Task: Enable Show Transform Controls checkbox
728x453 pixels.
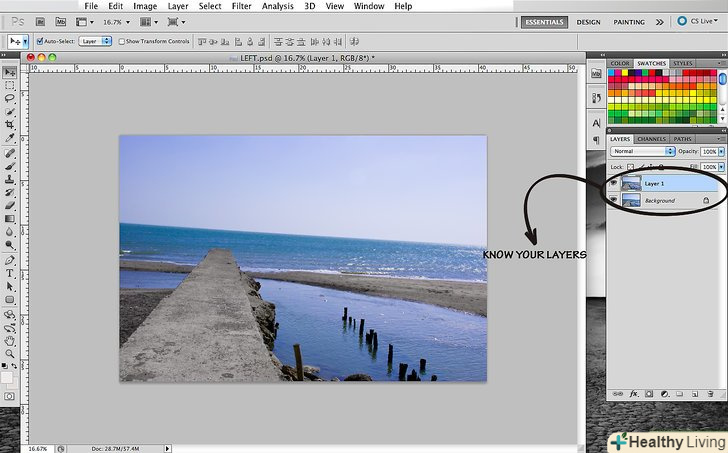Action: tap(121, 41)
